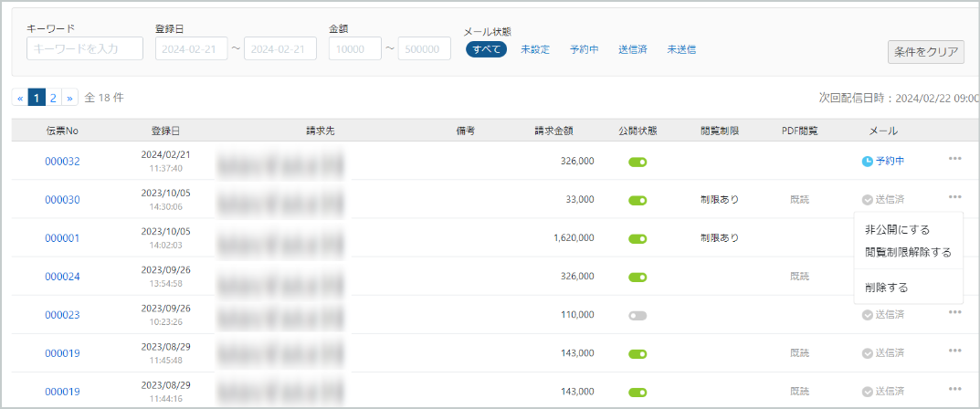
Task: Click the amount 110,000
Action: click(x=575, y=315)
